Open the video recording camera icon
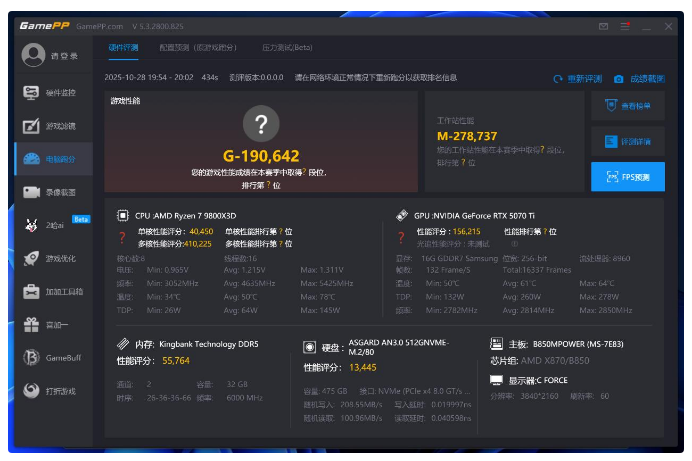Viewport: 692px width, 461px height. pos(31,192)
